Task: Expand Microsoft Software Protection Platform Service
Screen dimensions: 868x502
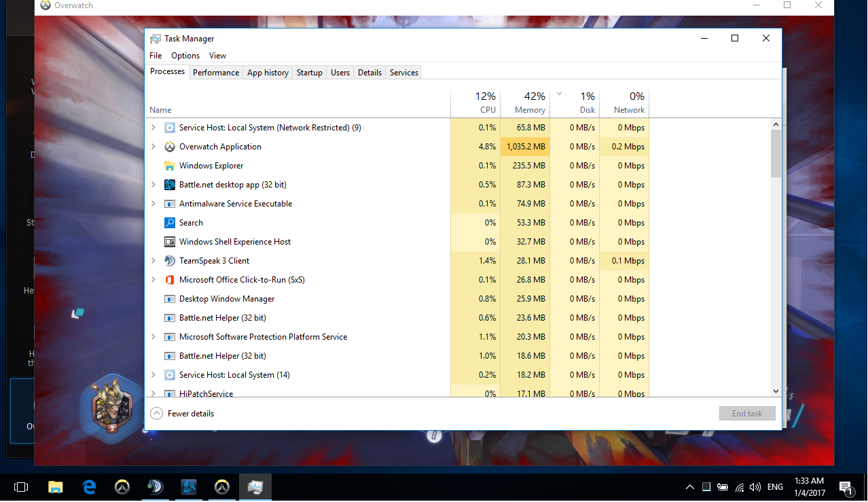Action: click(153, 337)
